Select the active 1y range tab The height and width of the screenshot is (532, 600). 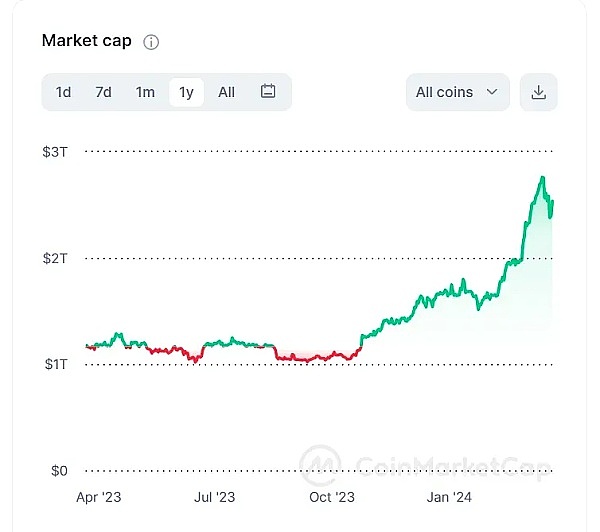pos(186,92)
